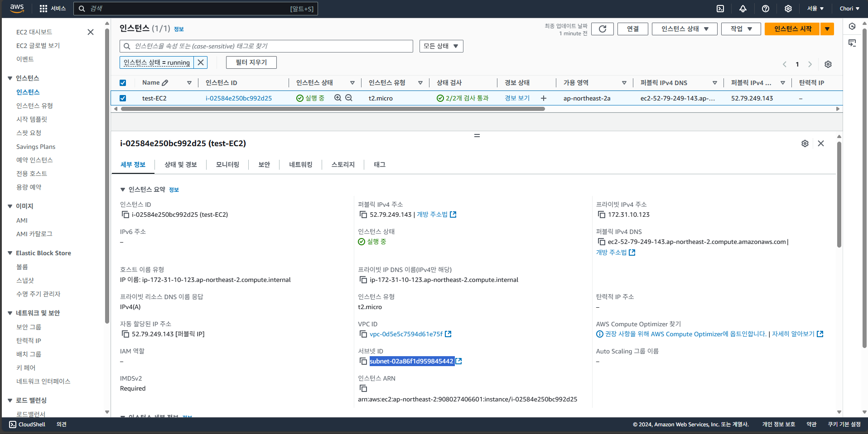Switch to the 모니터링 tab
Image resolution: width=868 pixels, height=434 pixels.
pos(228,165)
